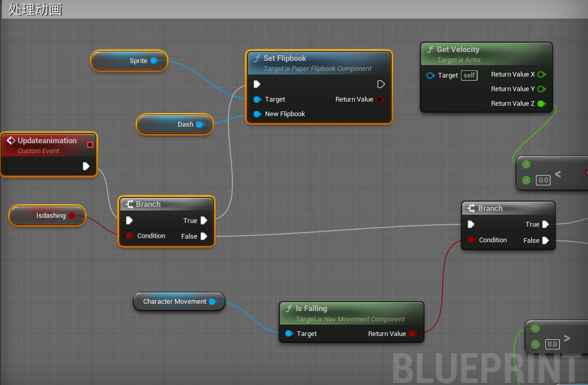The width and height of the screenshot is (588, 385).
Task: Select the Character Movement variable node
Action: click(174, 302)
